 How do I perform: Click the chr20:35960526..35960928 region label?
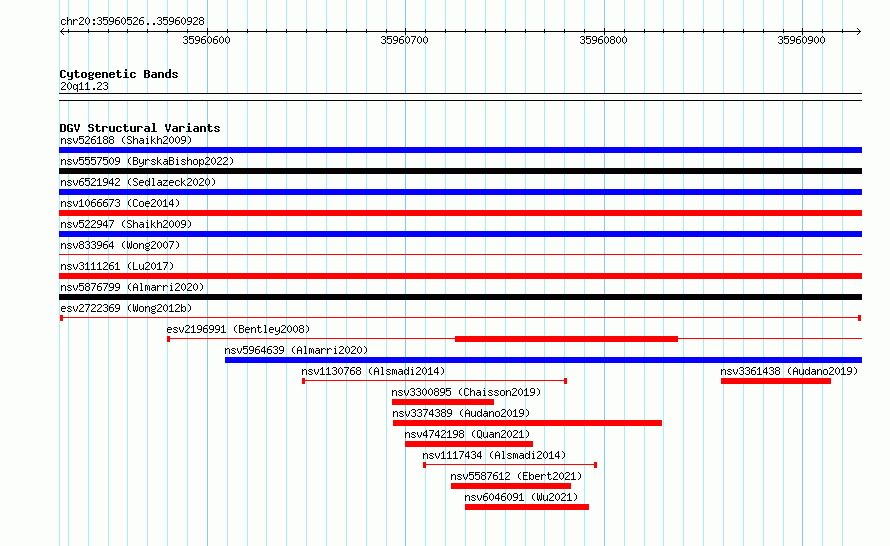132,21
